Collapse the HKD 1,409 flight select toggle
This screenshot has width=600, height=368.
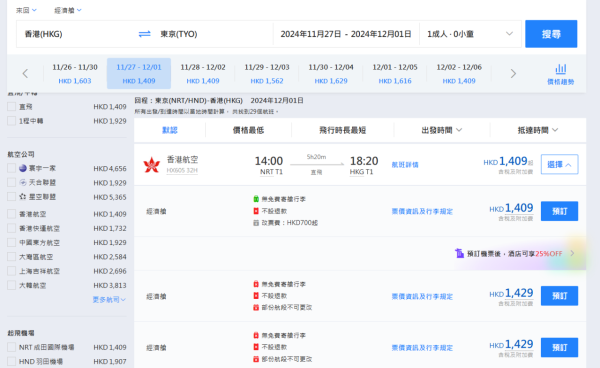(x=559, y=164)
